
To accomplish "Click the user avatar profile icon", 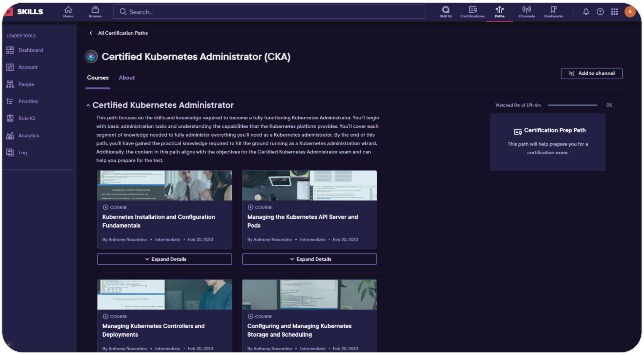I will 630,12.
